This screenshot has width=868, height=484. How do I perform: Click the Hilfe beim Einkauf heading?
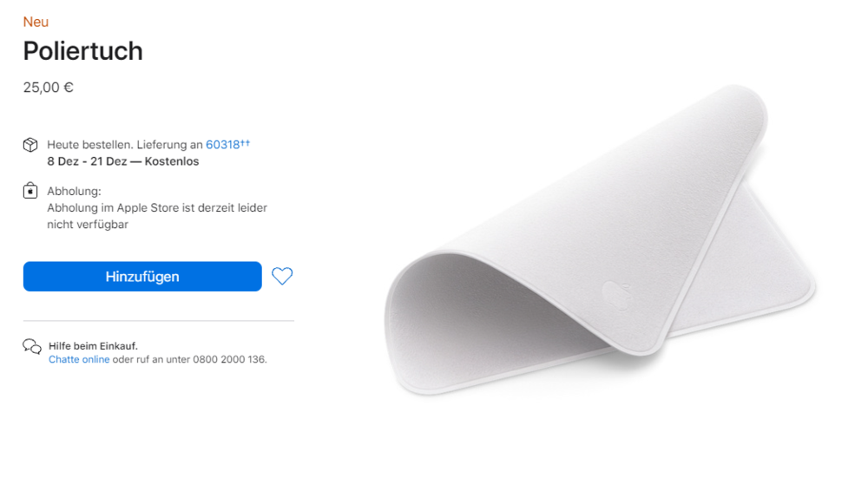tap(93, 346)
